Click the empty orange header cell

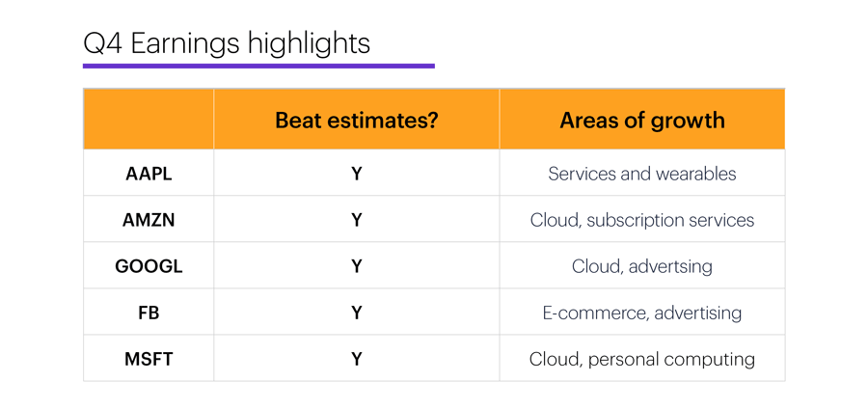tap(149, 120)
